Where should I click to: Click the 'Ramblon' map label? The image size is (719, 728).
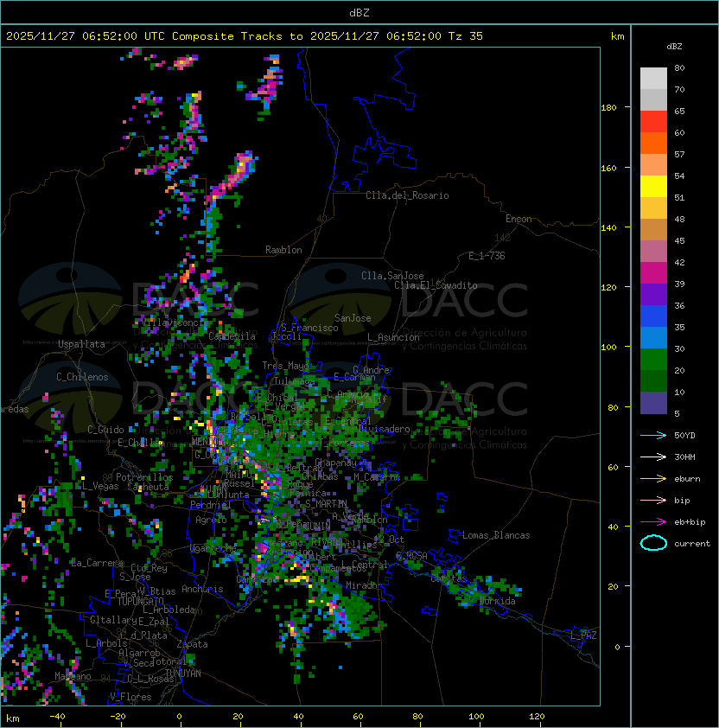pyautogui.click(x=283, y=250)
